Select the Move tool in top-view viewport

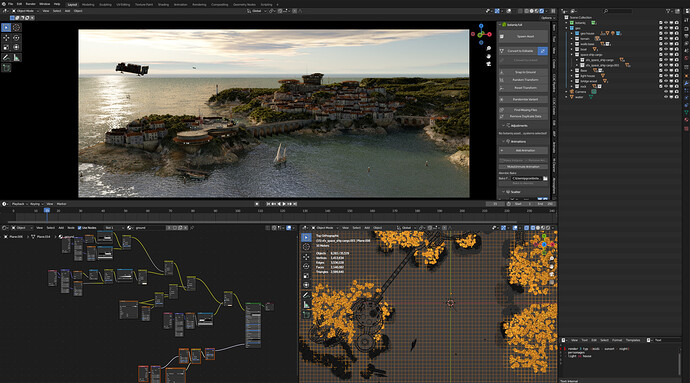(306, 257)
